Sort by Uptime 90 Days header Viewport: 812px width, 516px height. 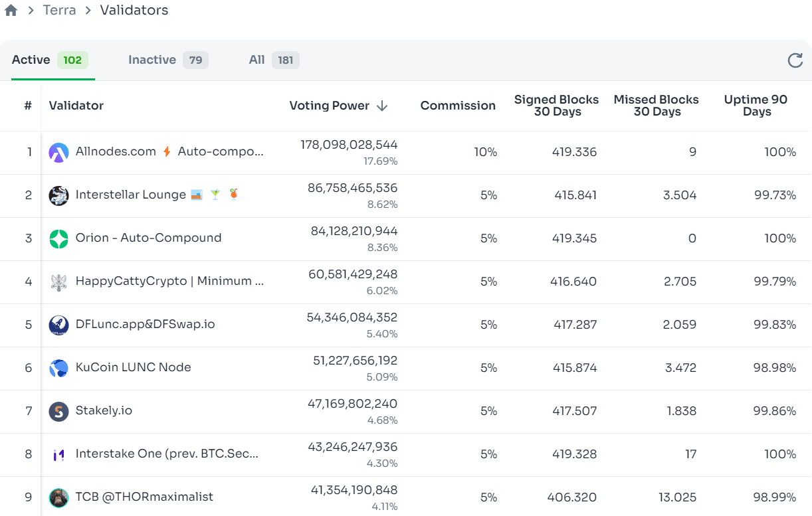[756, 106]
